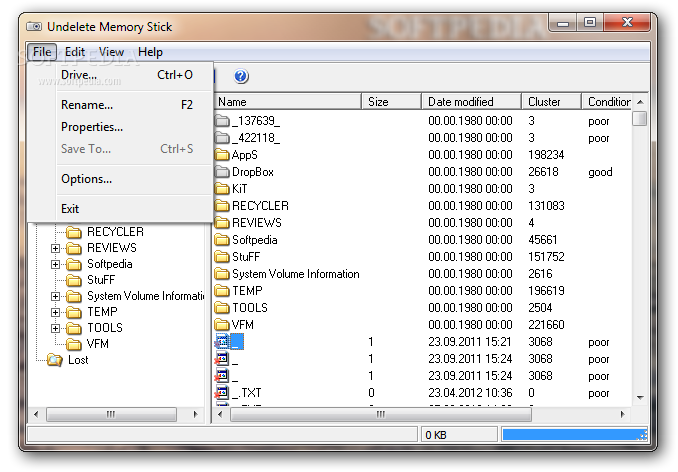This screenshot has width=678, height=472.
Task: Click the RECYCLER folder icon in the file list
Action: click(x=222, y=206)
